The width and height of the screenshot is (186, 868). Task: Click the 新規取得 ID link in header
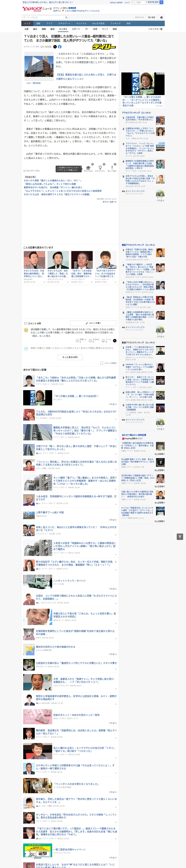point(72,8)
